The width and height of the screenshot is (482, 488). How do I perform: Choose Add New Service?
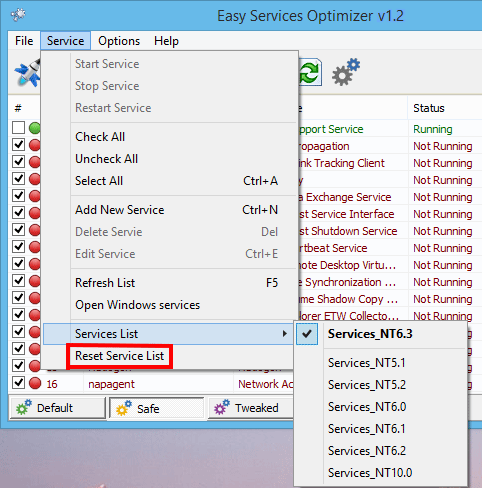[x=120, y=210]
